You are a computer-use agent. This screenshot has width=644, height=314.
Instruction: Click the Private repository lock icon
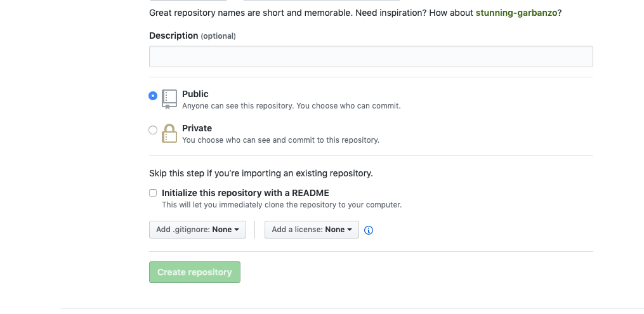pos(169,133)
